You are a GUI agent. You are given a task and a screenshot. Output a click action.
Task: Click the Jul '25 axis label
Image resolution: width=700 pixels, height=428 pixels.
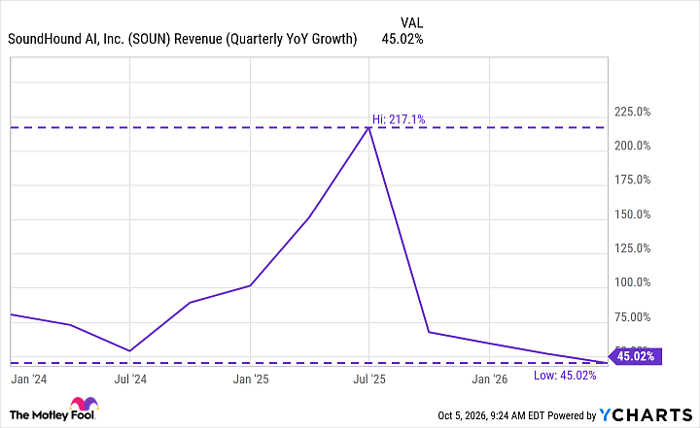coord(369,379)
